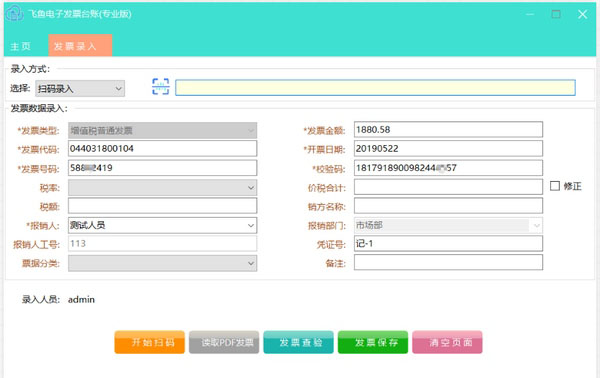Screen dimensions: 600x378
Task: Click the pink 清空页面 button
Action: 447,342
